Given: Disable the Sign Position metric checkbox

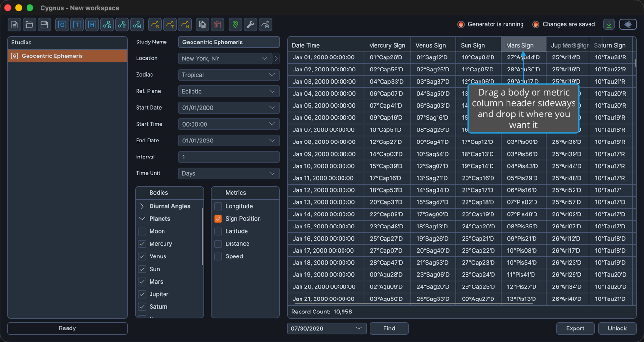Looking at the screenshot, I should (218, 219).
